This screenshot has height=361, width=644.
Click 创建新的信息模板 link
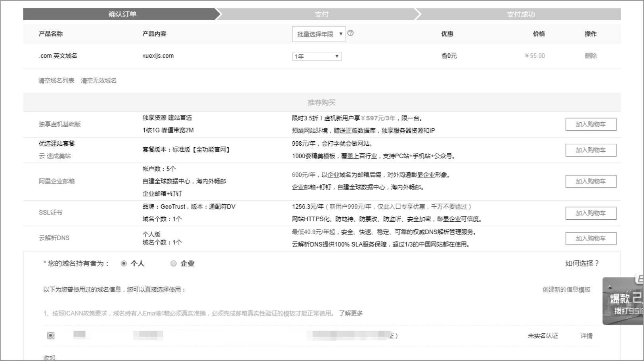pyautogui.click(x=566, y=290)
